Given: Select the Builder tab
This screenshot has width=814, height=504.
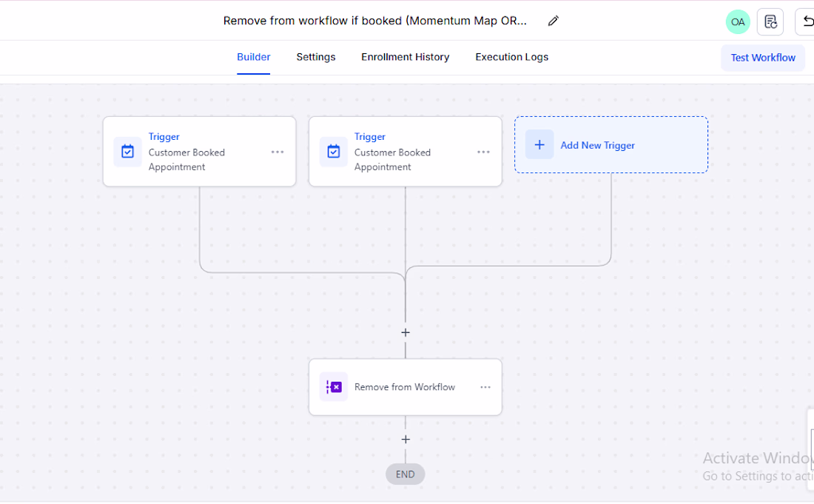Looking at the screenshot, I should coord(253,57).
